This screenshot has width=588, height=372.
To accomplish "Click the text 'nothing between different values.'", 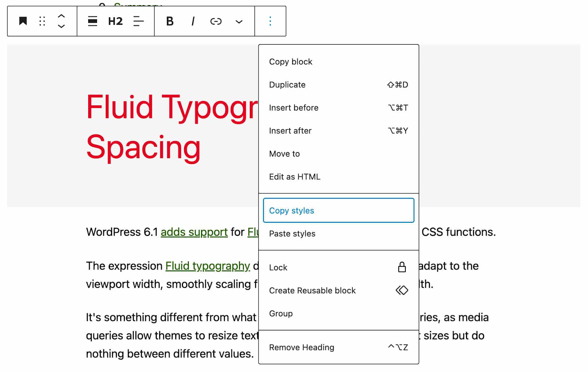I will [x=170, y=354].
